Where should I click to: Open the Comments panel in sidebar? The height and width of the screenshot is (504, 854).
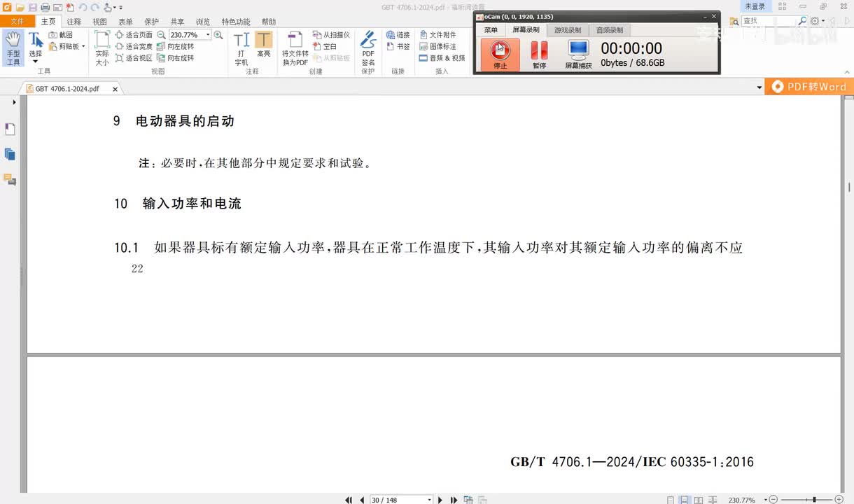(10, 179)
